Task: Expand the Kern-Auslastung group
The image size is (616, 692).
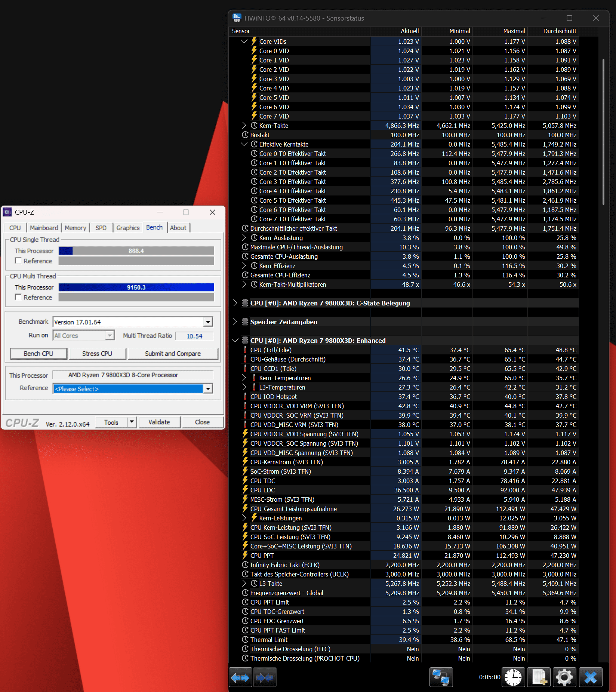Action: coord(244,237)
